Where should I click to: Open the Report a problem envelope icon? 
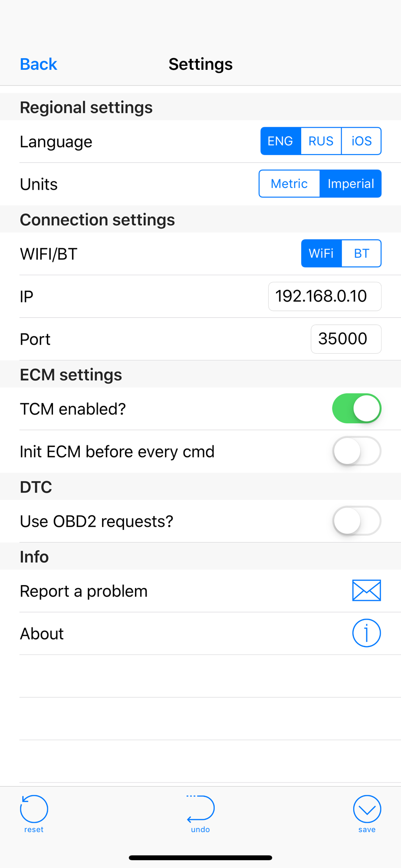[367, 590]
